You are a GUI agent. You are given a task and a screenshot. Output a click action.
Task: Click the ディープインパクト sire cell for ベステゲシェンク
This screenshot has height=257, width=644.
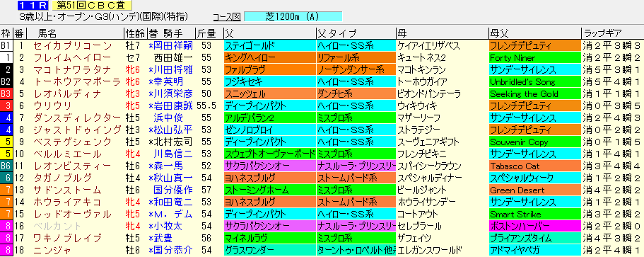tap(270, 142)
